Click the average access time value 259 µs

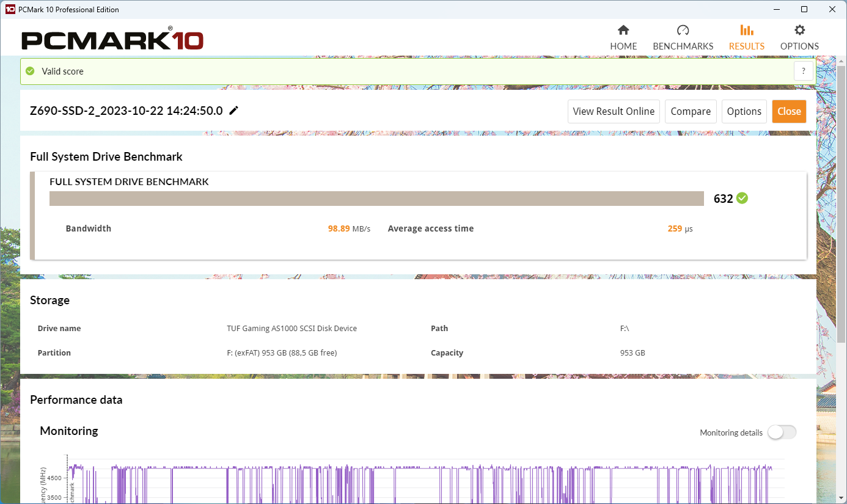coord(680,228)
